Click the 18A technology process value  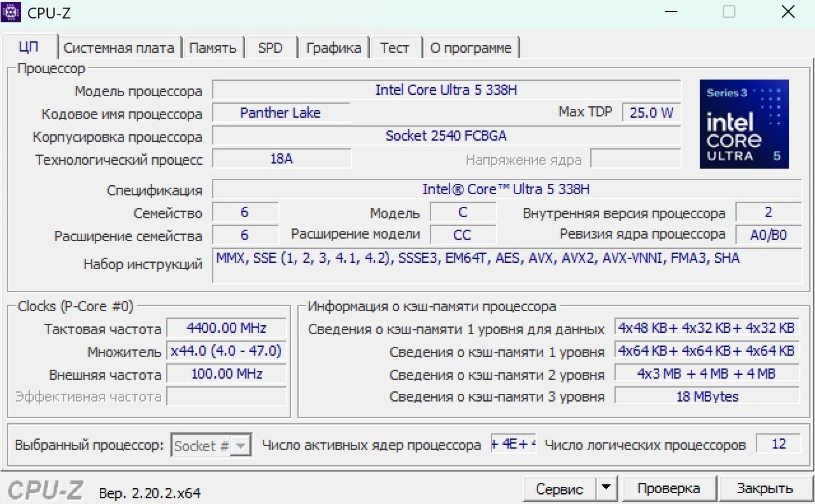[281, 159]
